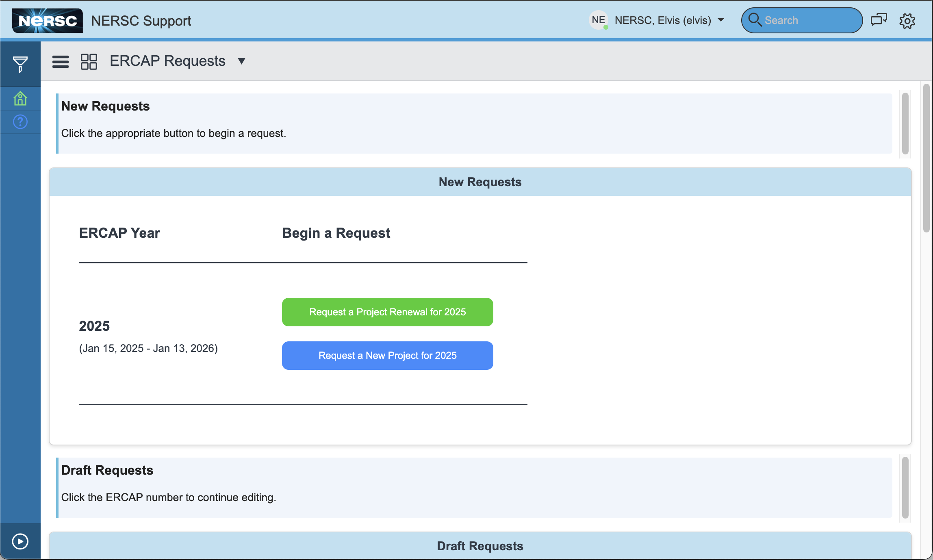Select the home icon in the sidebar

point(20,98)
